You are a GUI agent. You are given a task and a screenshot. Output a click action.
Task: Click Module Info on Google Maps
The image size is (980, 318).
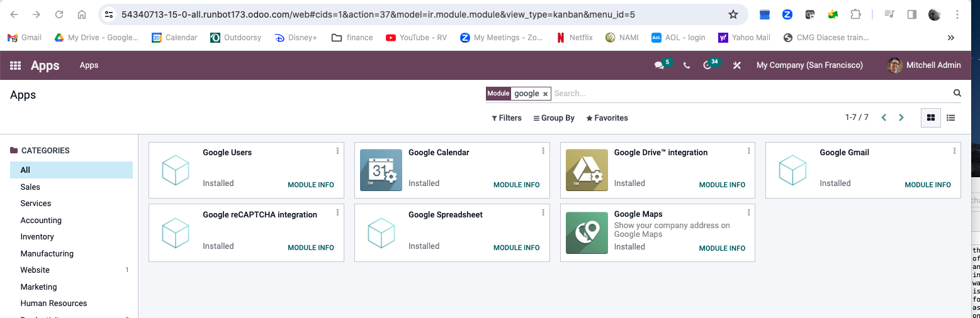pyautogui.click(x=722, y=248)
